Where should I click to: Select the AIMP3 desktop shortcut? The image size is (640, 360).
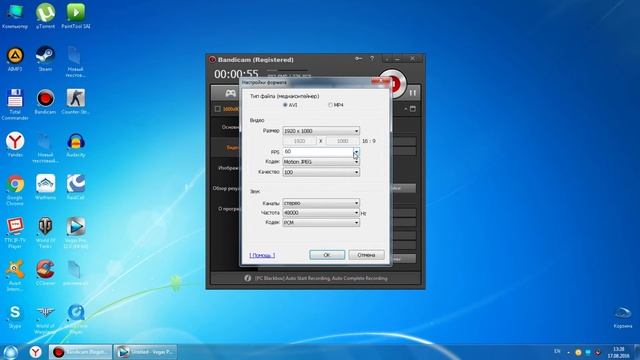[15, 58]
